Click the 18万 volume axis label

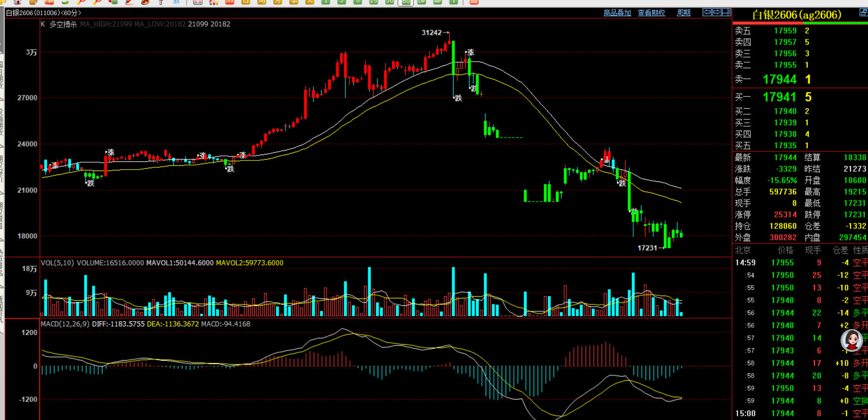click(30, 269)
